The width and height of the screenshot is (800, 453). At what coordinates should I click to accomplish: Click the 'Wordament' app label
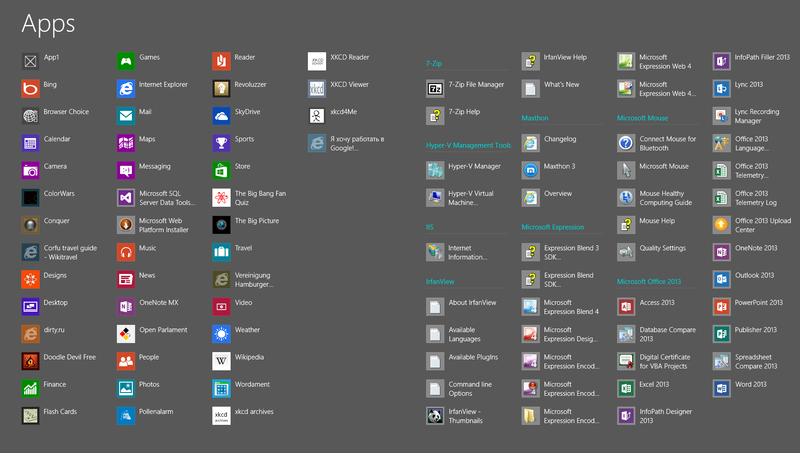click(252, 385)
